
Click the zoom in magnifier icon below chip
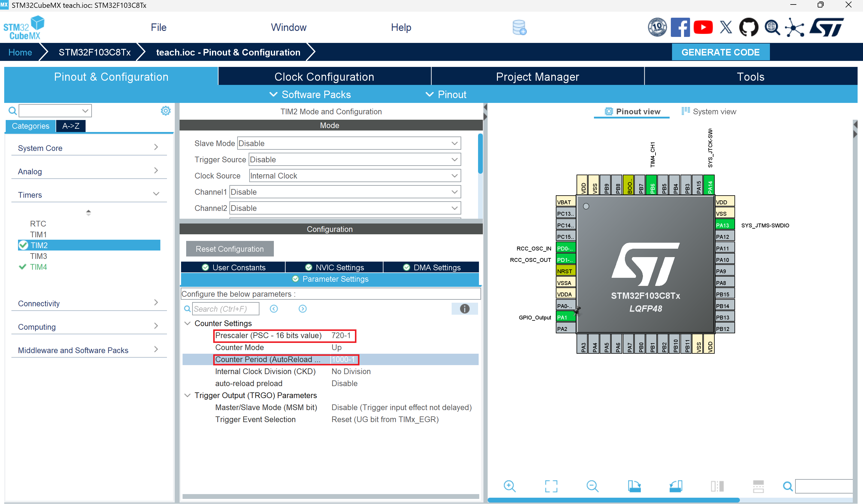[x=509, y=486]
